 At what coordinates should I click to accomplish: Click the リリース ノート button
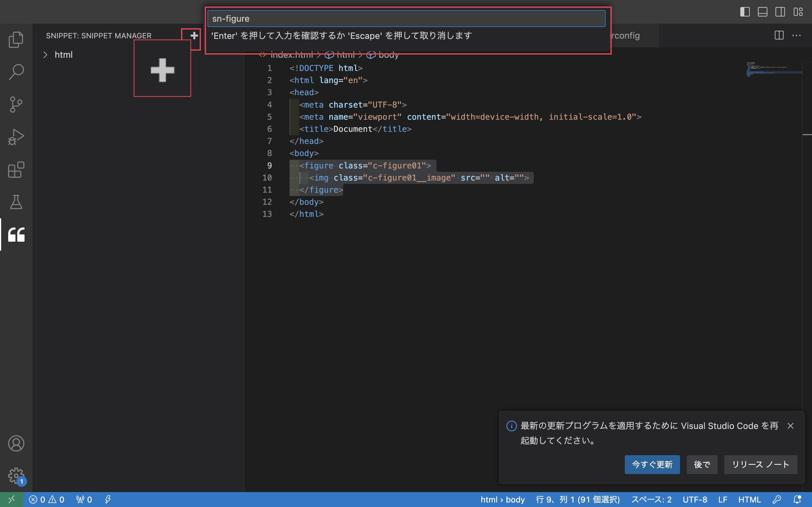click(760, 464)
